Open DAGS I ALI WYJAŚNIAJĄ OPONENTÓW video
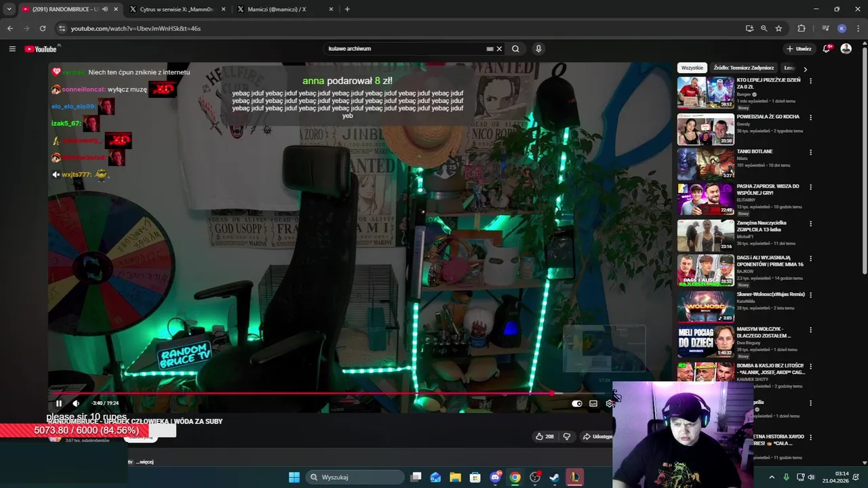This screenshot has width=868, height=488. click(x=705, y=270)
